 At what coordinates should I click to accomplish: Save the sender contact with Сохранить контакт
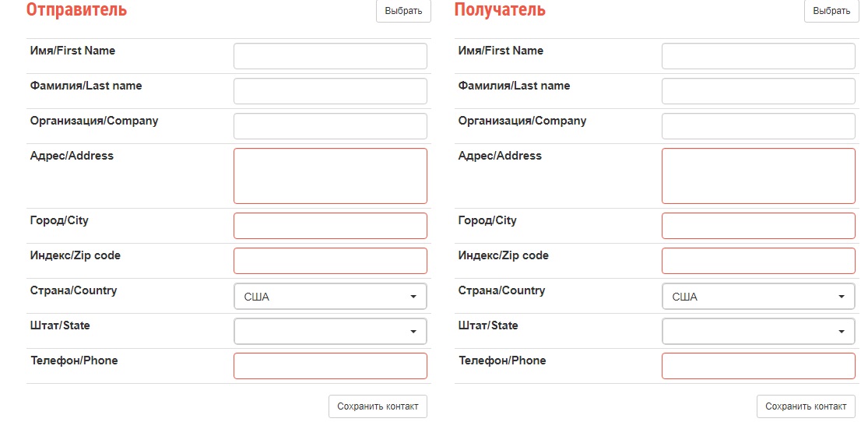click(378, 406)
